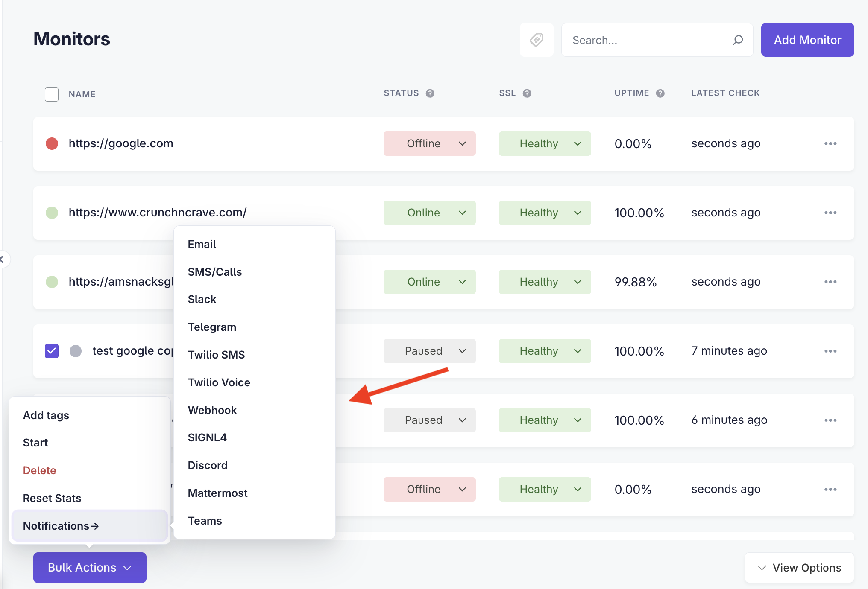Screen dimensions: 868x589
Task: Click the Add Monitor button
Action: pyautogui.click(x=807, y=40)
